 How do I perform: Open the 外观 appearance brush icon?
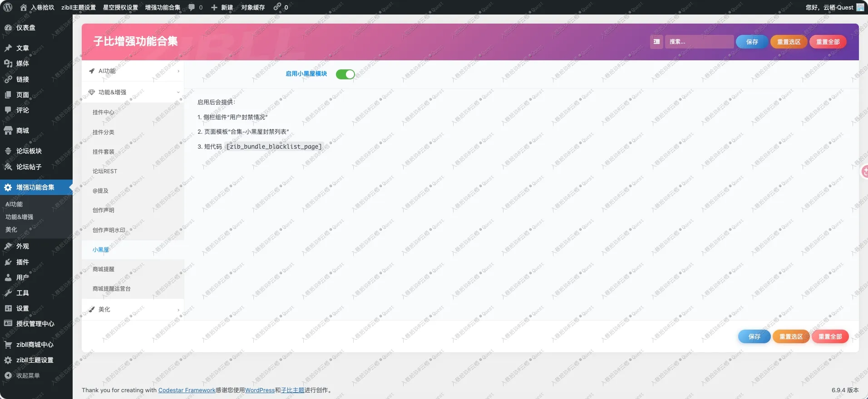click(8, 246)
